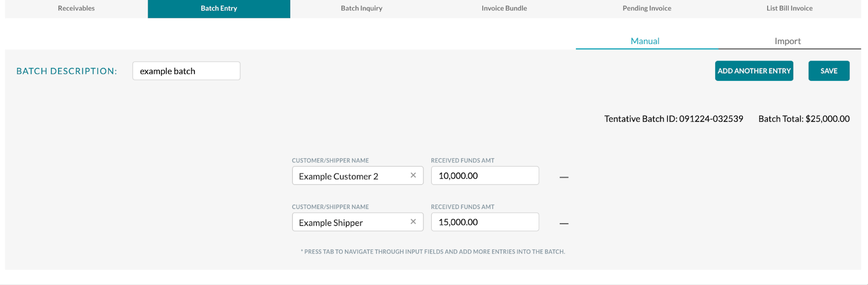Screen dimensions: 868x285
Task: Open the Receivables tab
Action: tap(76, 9)
